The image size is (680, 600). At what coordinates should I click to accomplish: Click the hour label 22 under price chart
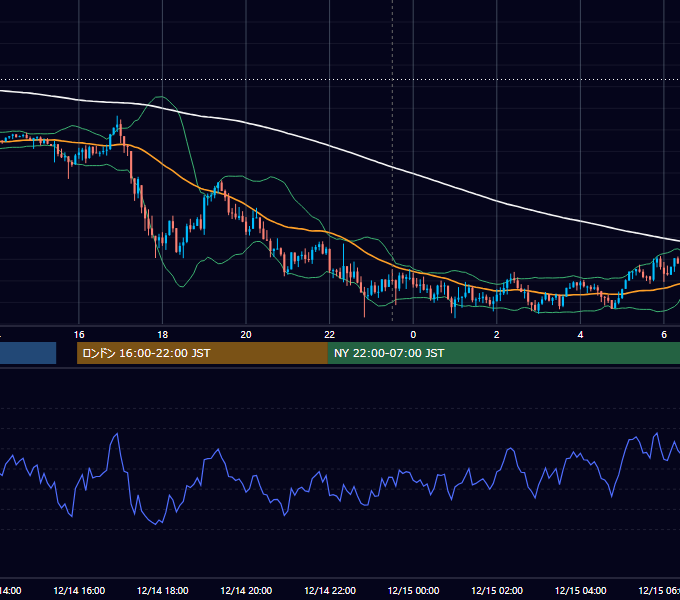(330, 335)
